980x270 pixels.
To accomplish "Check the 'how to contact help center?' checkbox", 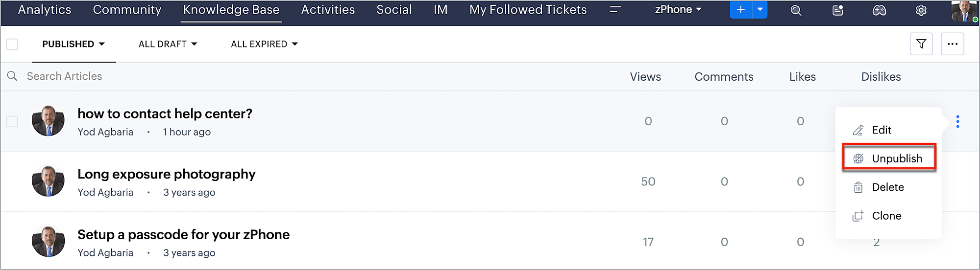I will click(12, 121).
